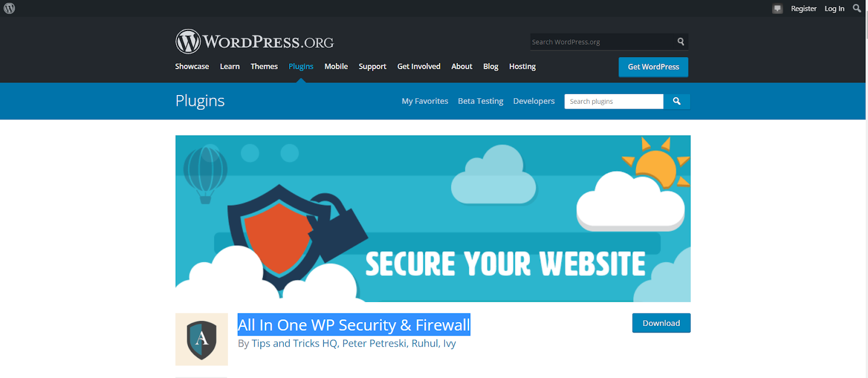Click the WordPress admin bar logo icon
The image size is (868, 378).
coord(9,8)
